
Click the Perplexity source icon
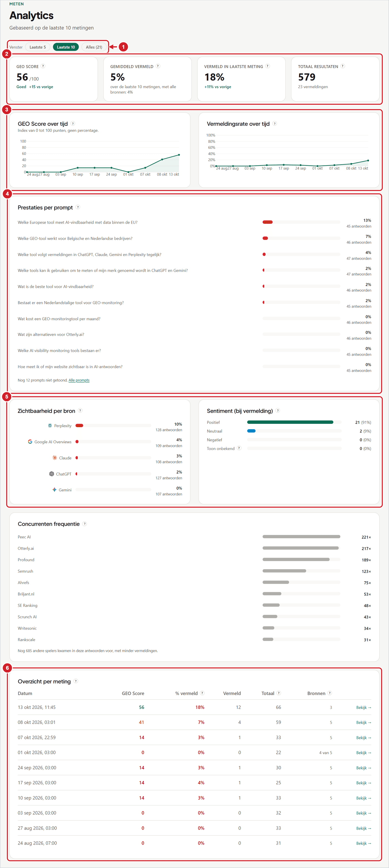[50, 426]
